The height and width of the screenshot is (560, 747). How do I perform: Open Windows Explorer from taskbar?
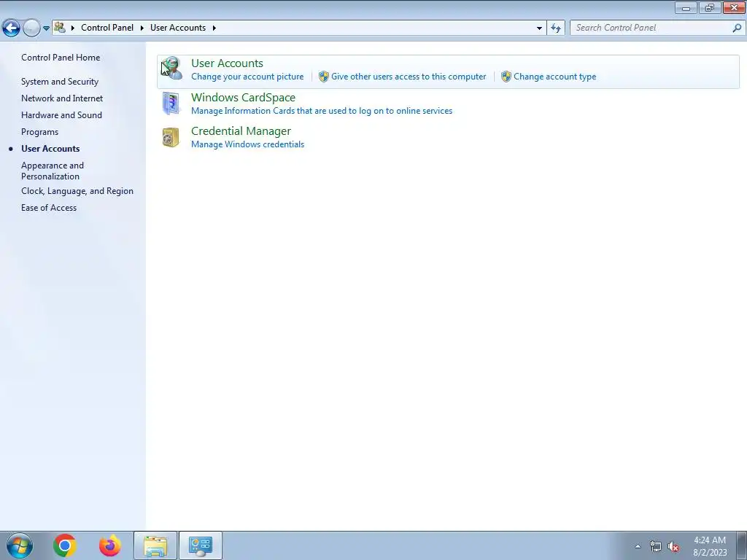(155, 545)
